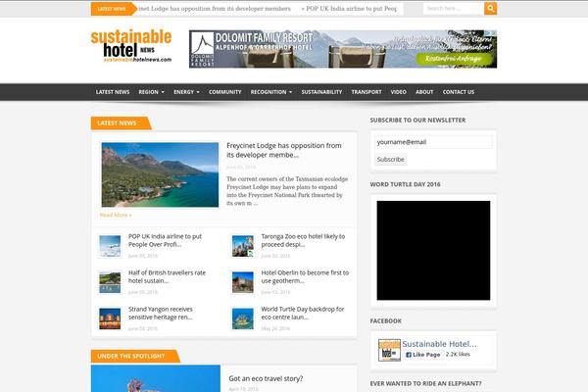The width and height of the screenshot is (588, 392).
Task: Click the British travellers article thumbnail
Action: pos(110,282)
